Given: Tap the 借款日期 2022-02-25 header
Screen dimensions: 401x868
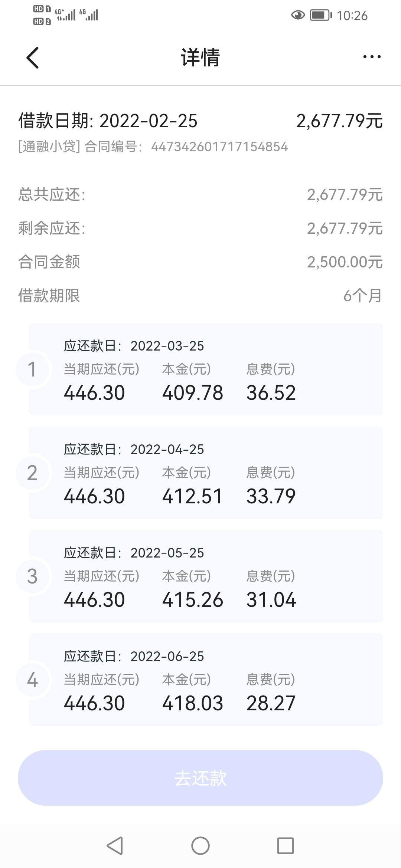Looking at the screenshot, I should coord(108,121).
